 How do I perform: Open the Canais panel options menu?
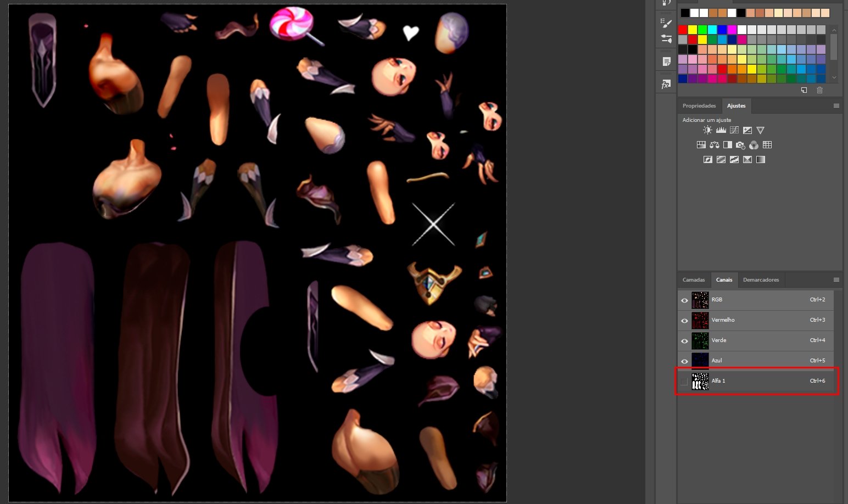pyautogui.click(x=836, y=279)
